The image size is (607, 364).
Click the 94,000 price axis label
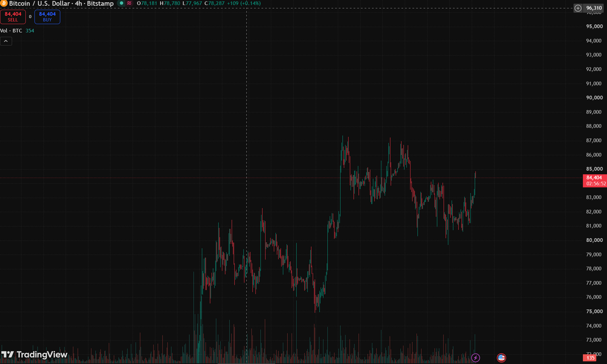pos(594,40)
